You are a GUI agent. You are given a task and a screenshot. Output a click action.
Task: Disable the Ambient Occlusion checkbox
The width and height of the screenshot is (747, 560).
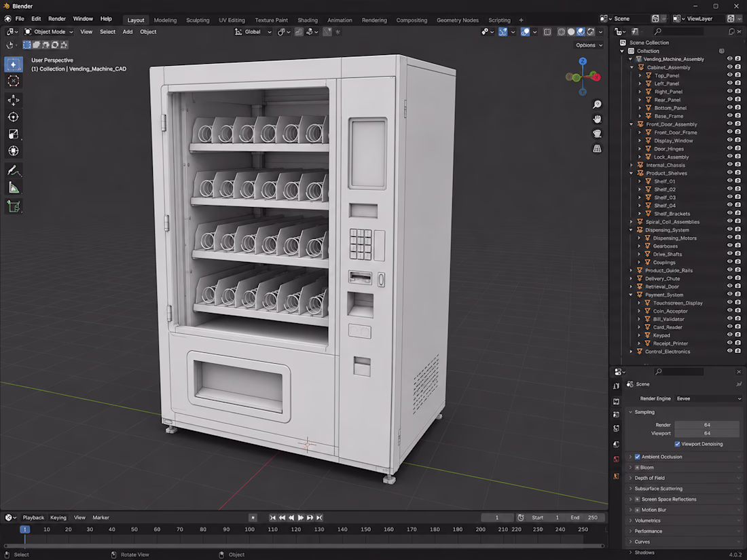point(638,457)
